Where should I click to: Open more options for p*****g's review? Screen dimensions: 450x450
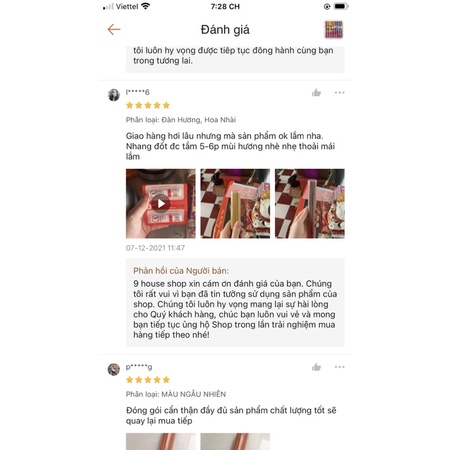click(x=340, y=367)
